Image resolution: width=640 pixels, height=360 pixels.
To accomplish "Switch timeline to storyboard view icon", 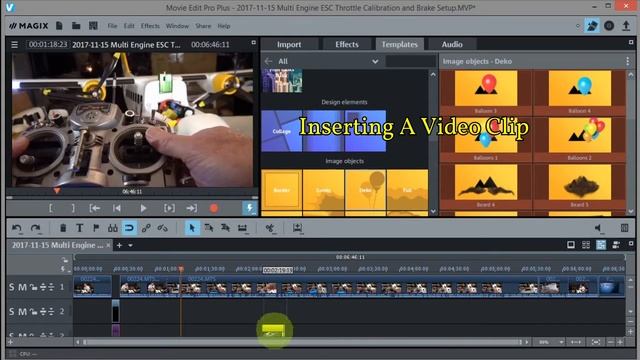I will pyautogui.click(x=571, y=245).
